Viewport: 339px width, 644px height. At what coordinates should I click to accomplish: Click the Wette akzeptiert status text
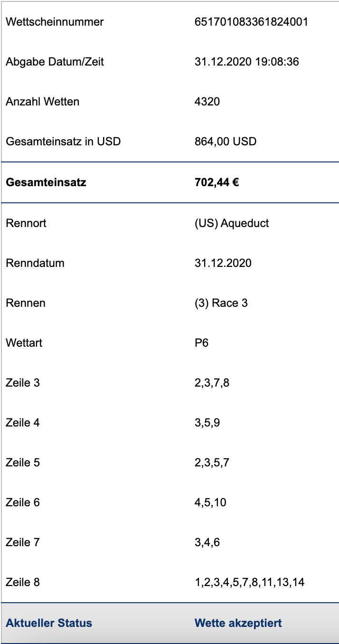(238, 623)
